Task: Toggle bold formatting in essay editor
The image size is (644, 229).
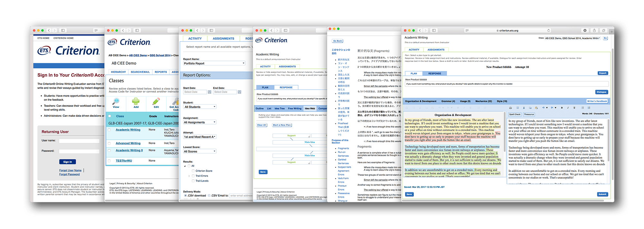Action: coord(562,108)
